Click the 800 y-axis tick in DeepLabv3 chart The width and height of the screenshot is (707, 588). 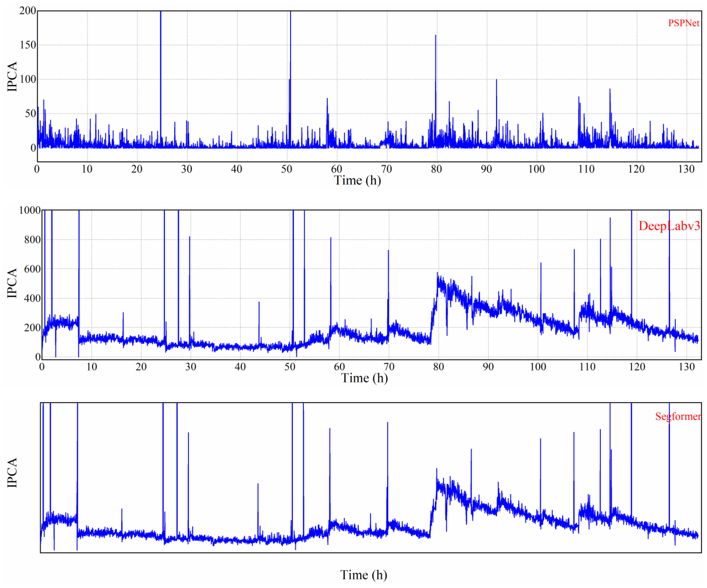coord(32,240)
